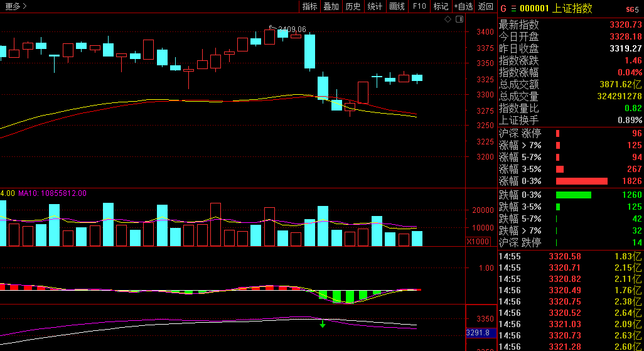Click the red G icon beside stock code
The image size is (644, 351).
[x=503, y=9]
